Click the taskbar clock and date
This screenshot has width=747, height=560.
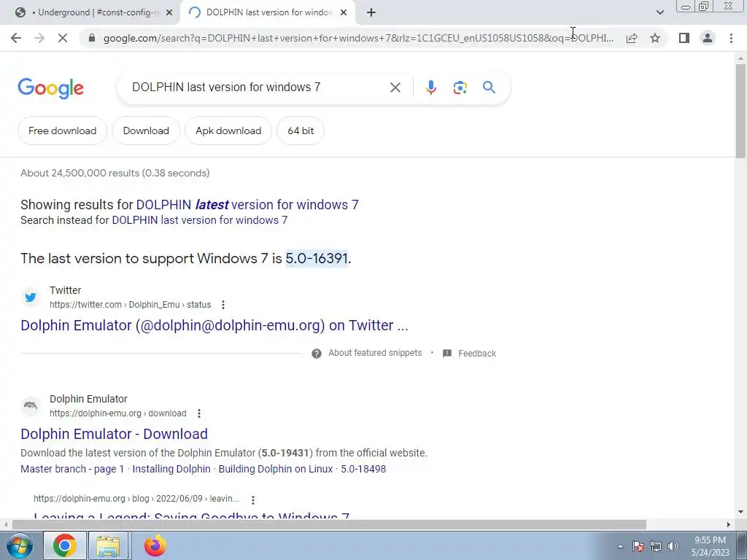710,546
